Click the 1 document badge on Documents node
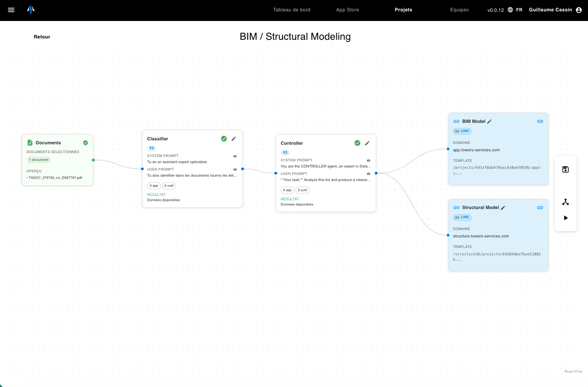Image resolution: width=588 pixels, height=387 pixels. pyautogui.click(x=38, y=160)
